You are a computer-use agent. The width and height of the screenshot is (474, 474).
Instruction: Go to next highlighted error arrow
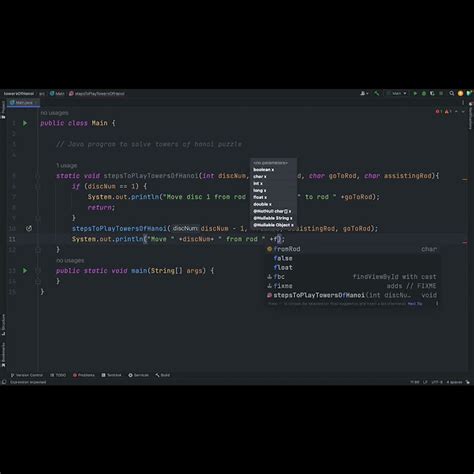[463, 112]
